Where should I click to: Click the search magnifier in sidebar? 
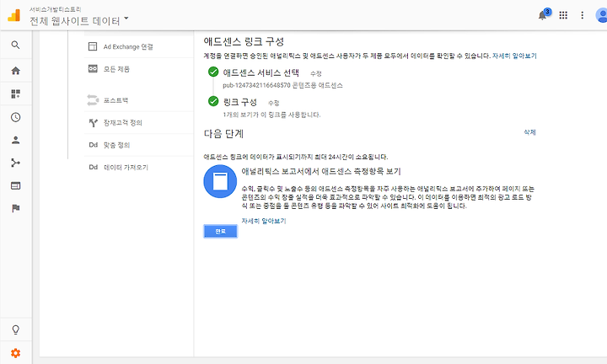point(15,45)
